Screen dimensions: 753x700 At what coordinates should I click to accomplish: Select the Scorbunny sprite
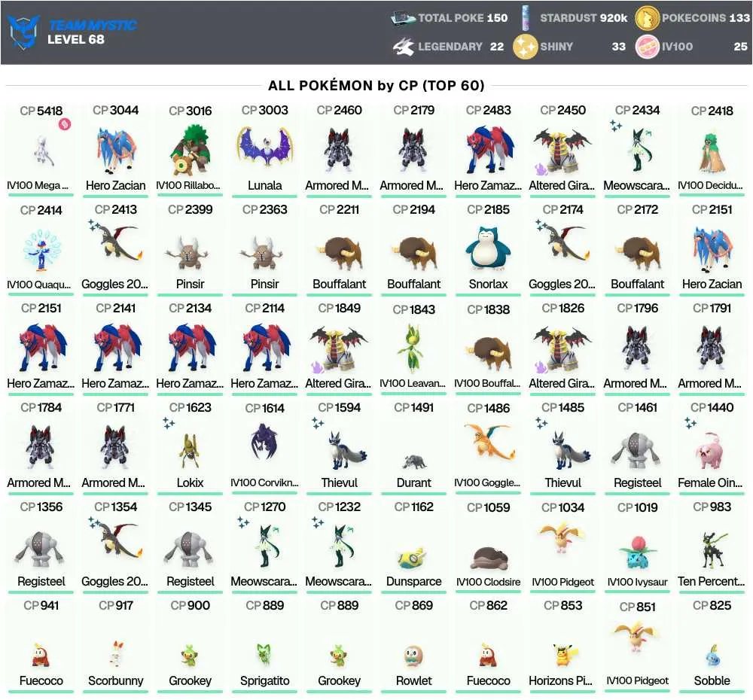point(116,654)
